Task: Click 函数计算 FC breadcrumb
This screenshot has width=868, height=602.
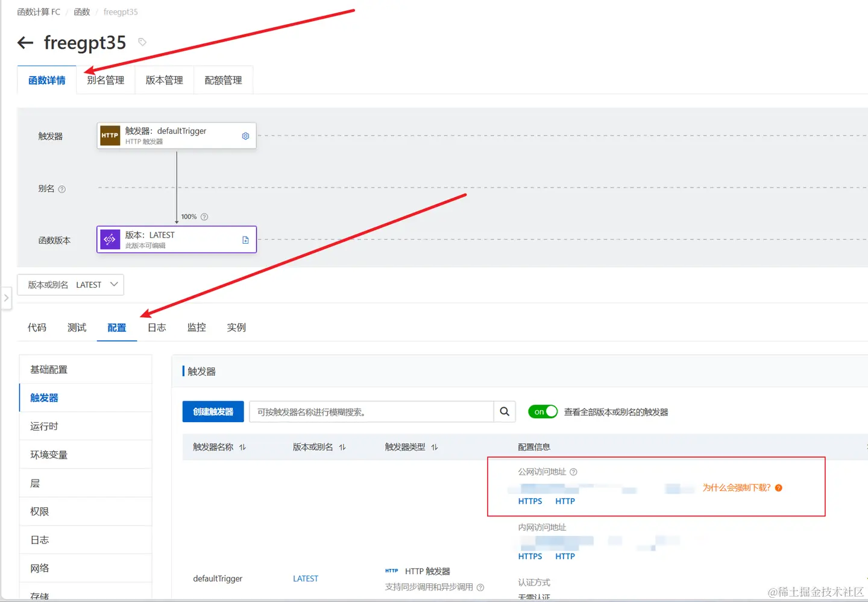Action: point(39,11)
